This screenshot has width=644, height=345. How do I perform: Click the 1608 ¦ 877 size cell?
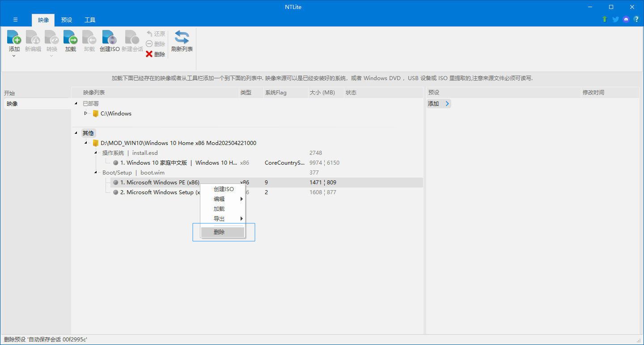point(323,192)
